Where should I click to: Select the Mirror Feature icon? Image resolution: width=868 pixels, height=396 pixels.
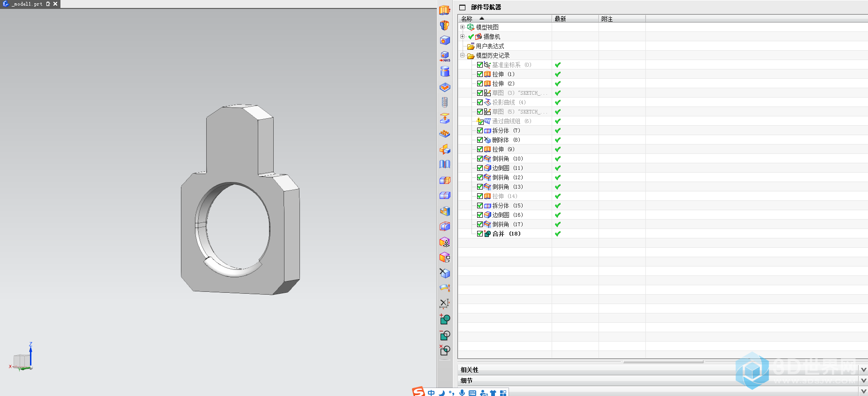(x=445, y=149)
